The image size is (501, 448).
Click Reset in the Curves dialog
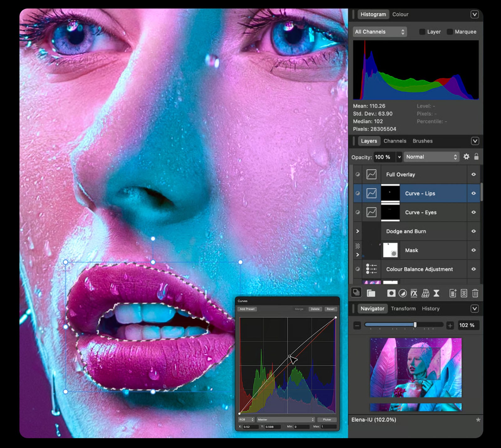[x=331, y=309]
